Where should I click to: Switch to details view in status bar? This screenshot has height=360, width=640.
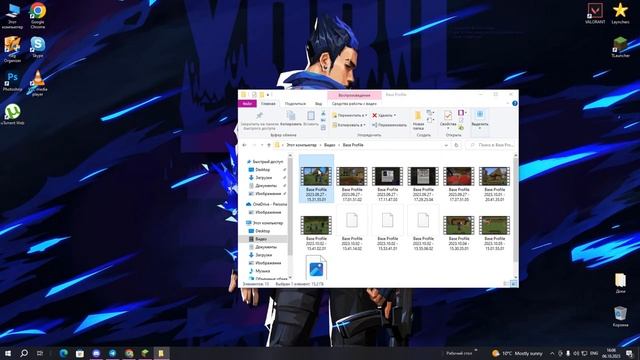[506, 284]
